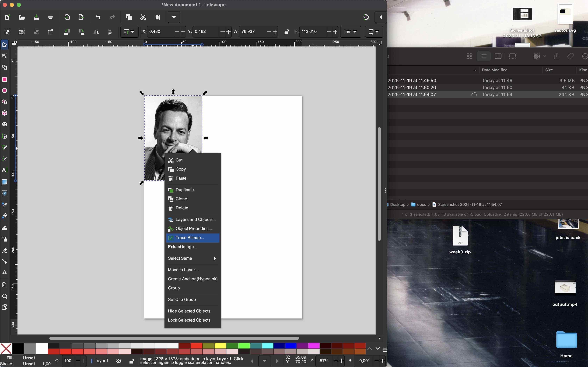Viewport: 588px width, 367px height.
Task: Expand the commands bar overflow dropdown
Action: tap(174, 17)
